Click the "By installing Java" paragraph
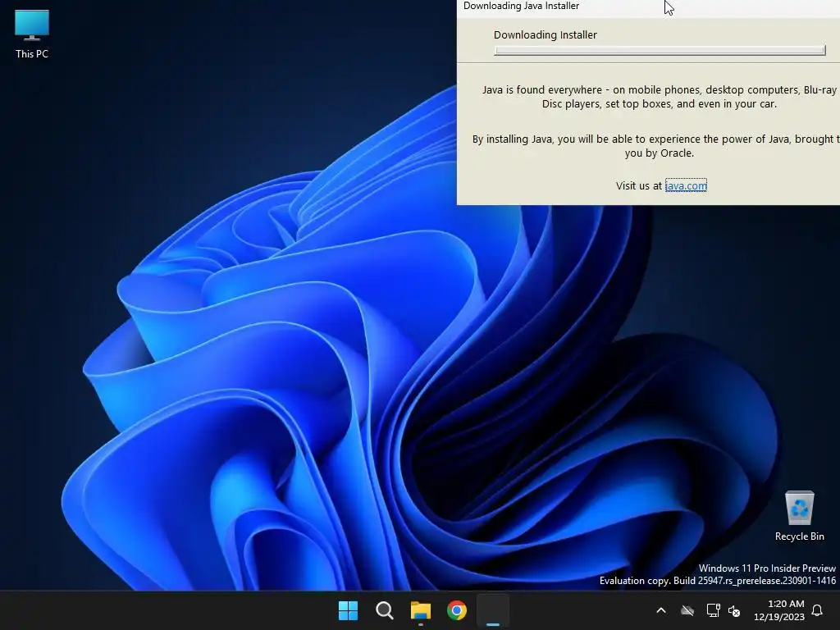 point(656,146)
